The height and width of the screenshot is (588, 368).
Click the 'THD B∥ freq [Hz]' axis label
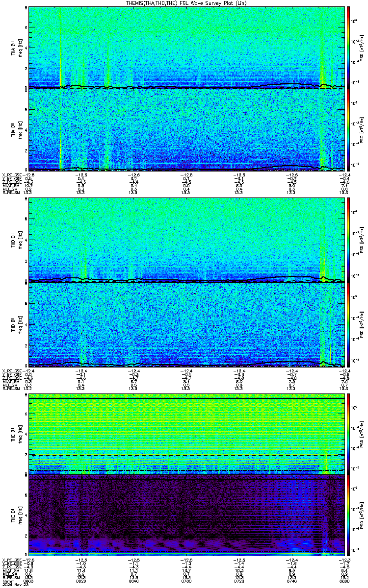pyautogui.click(x=16, y=324)
